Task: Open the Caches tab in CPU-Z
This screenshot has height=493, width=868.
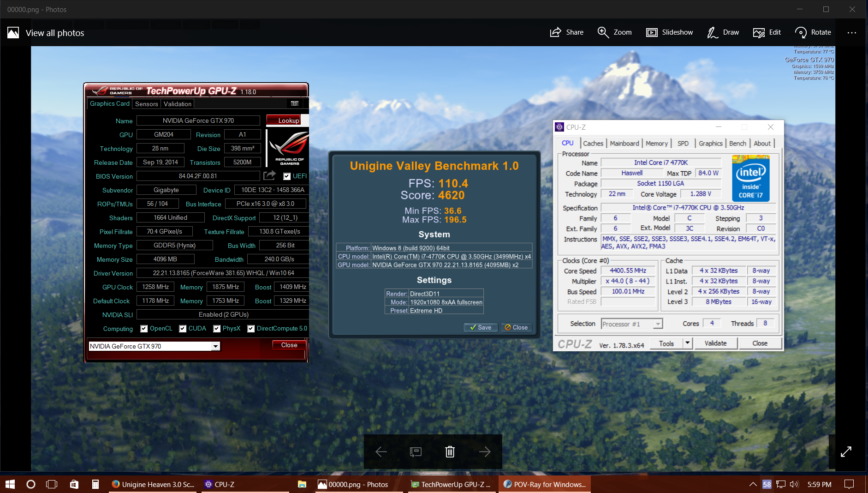Action: click(593, 144)
